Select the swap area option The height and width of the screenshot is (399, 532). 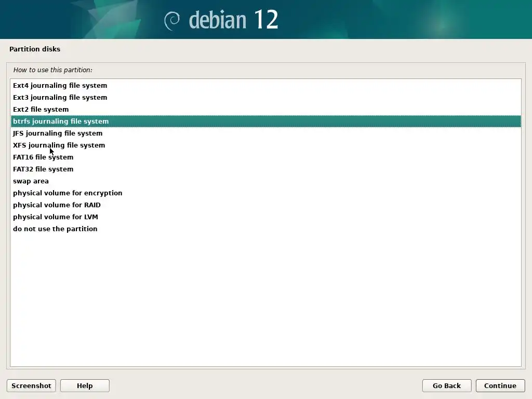(x=265, y=181)
